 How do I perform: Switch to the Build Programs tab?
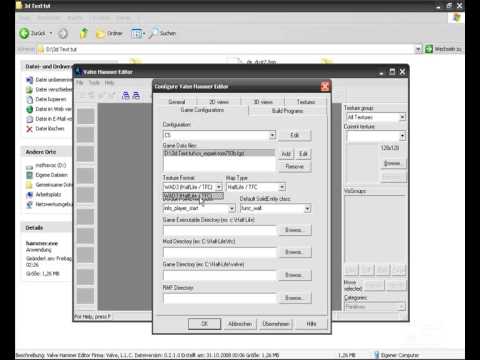pyautogui.click(x=287, y=111)
